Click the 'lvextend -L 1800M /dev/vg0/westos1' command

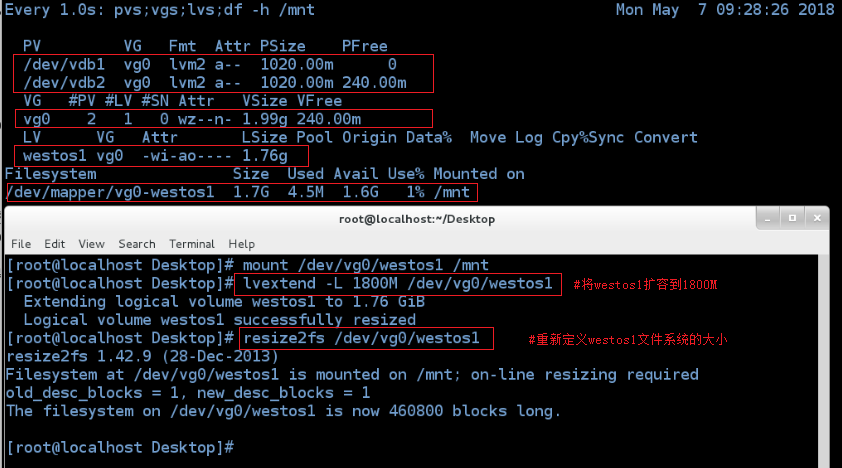397,283
